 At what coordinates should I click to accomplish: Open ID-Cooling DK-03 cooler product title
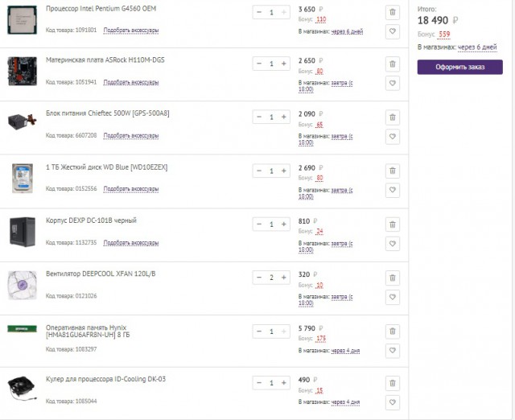(x=105, y=379)
